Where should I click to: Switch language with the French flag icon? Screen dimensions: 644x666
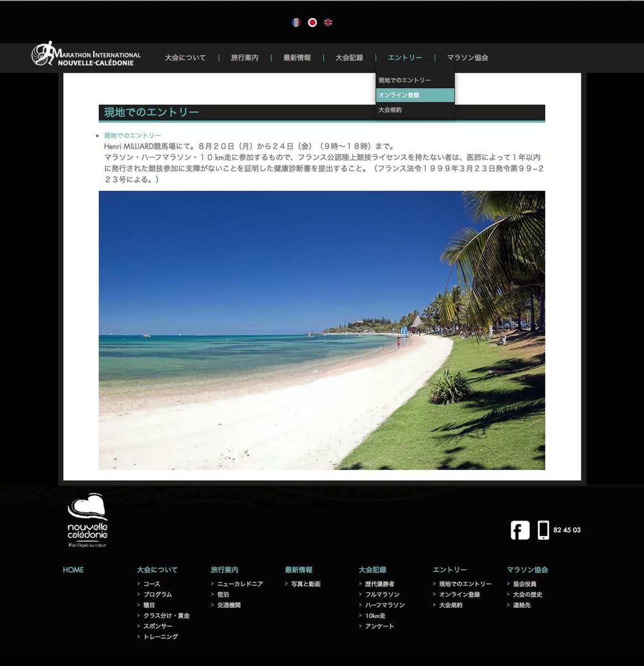[296, 22]
